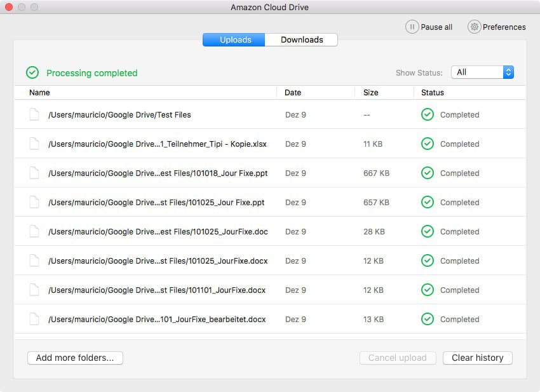Click the 11 KB size value
This screenshot has width=540, height=392.
(373, 144)
